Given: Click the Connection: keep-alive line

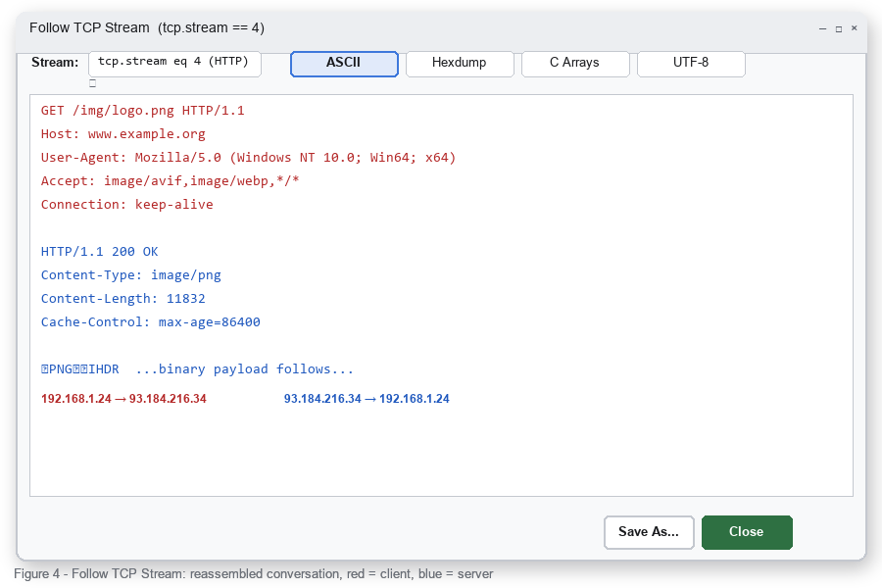Looking at the screenshot, I should point(127,205).
